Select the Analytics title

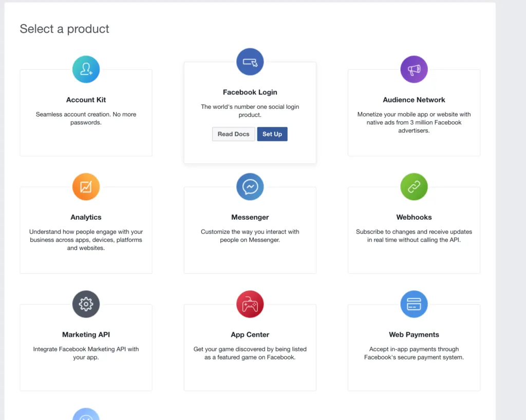tap(86, 217)
